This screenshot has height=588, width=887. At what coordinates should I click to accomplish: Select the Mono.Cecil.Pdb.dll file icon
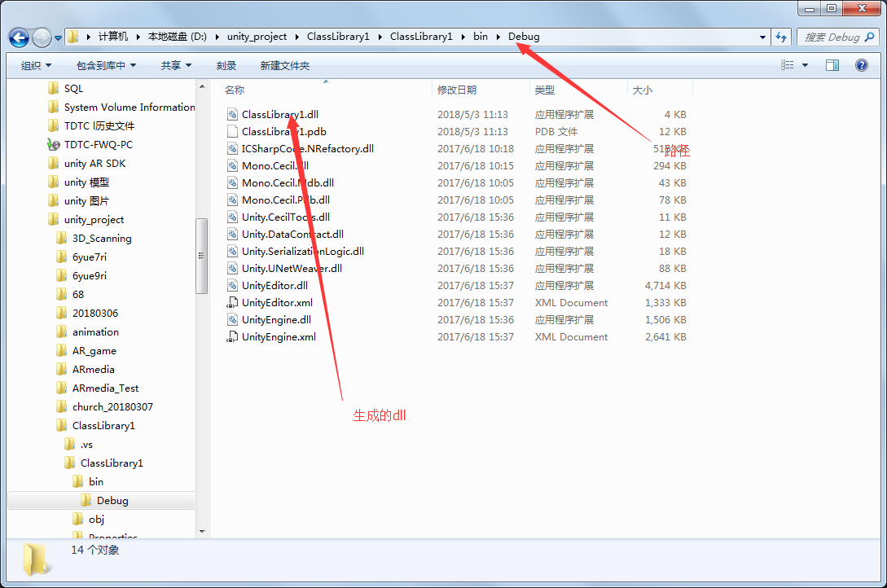coord(232,200)
